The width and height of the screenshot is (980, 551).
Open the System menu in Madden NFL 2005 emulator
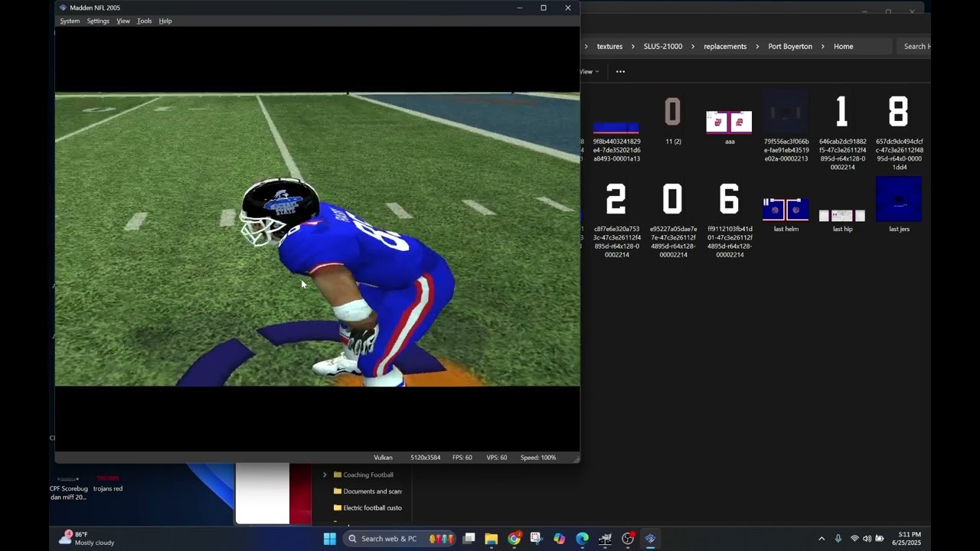click(x=70, y=21)
